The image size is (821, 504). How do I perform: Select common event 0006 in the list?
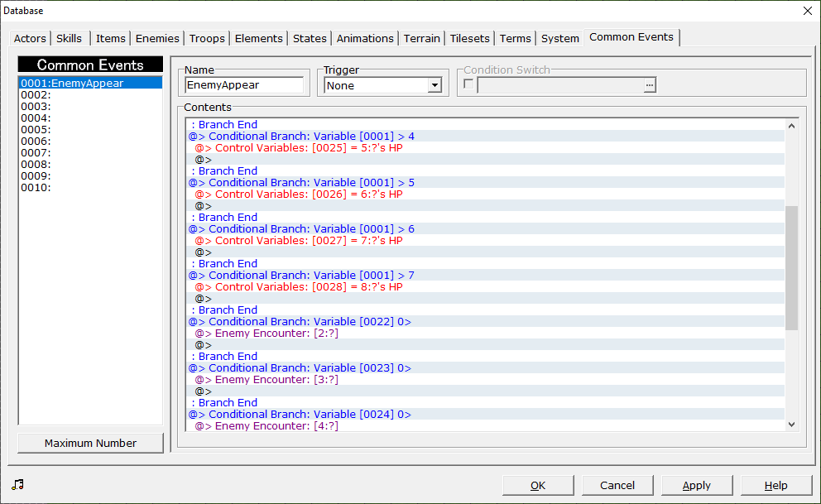click(90, 141)
